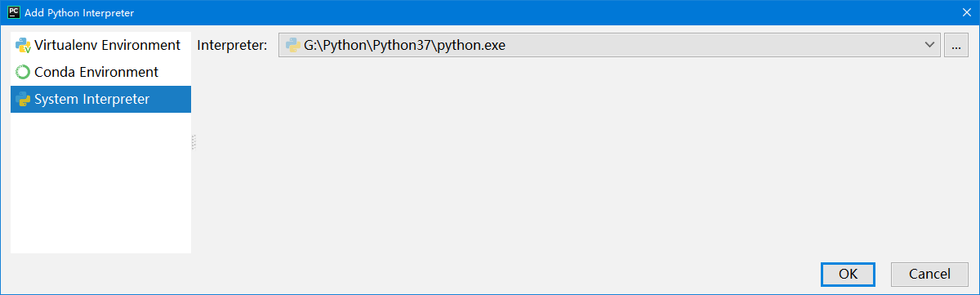
Task: Browse for interpreter with the ... button
Action: [x=955, y=45]
